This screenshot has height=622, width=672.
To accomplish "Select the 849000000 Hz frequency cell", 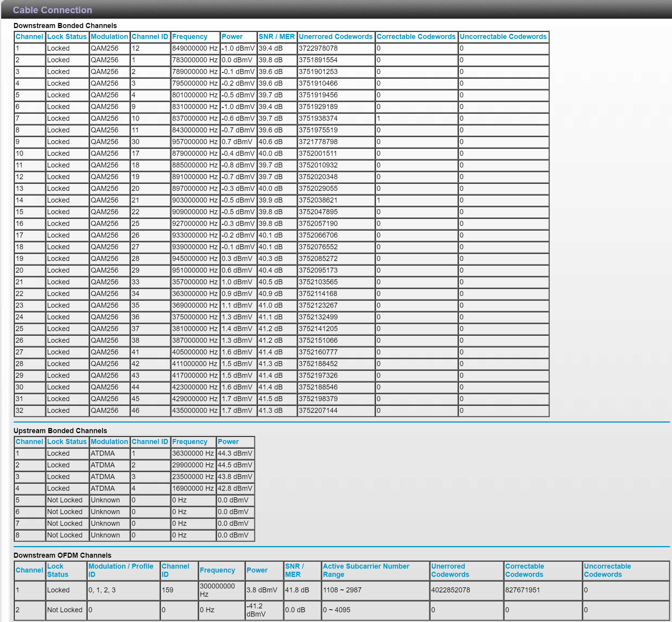I will [x=195, y=48].
